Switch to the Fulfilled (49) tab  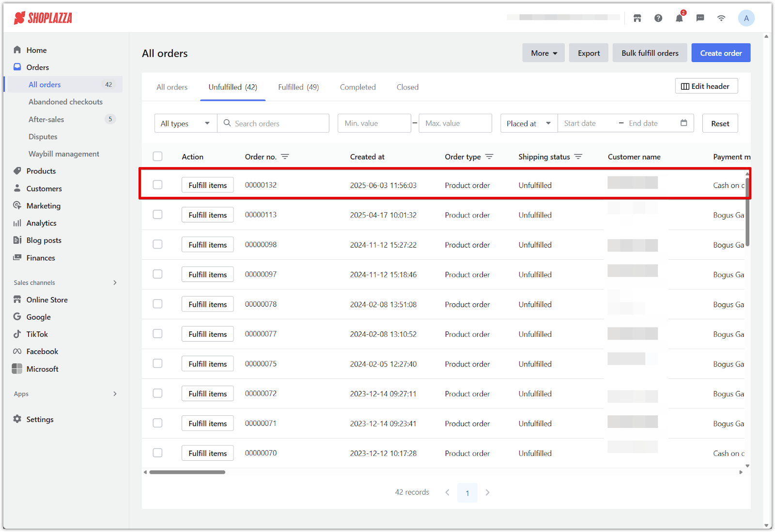pyautogui.click(x=298, y=87)
